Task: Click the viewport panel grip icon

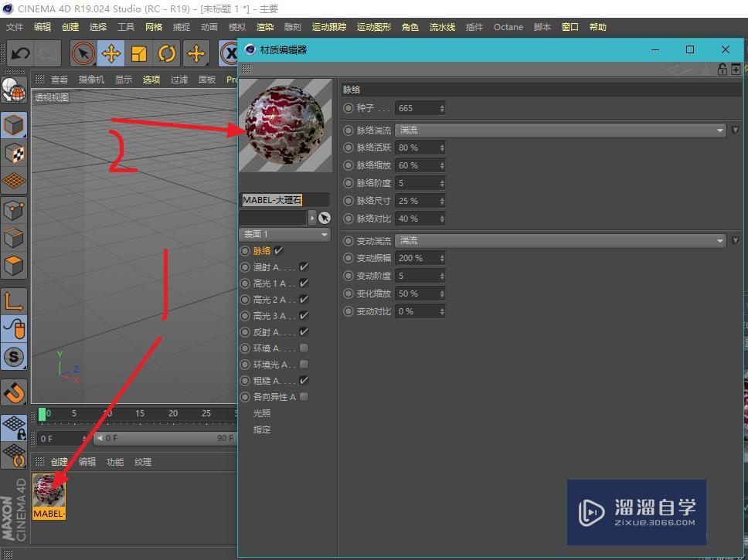Action: 39,80
